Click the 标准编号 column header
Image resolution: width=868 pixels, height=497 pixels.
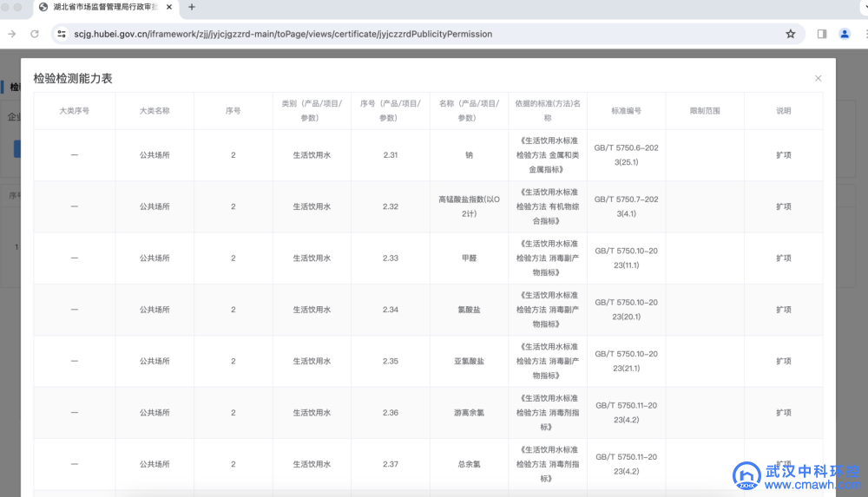(626, 111)
